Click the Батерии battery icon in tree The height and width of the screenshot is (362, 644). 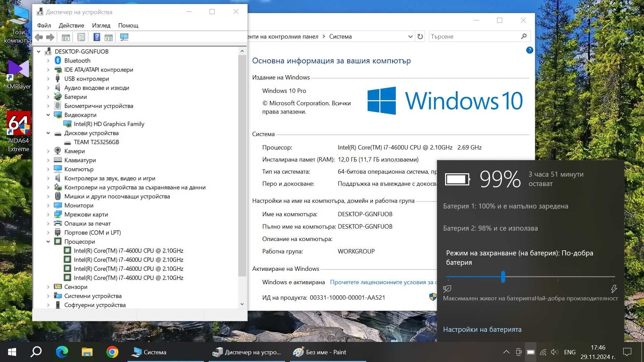58,97
